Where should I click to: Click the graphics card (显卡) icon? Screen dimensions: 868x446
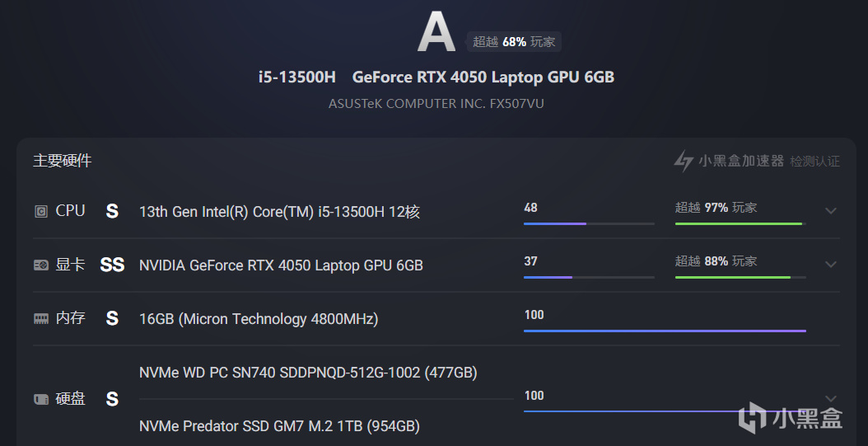point(41,265)
